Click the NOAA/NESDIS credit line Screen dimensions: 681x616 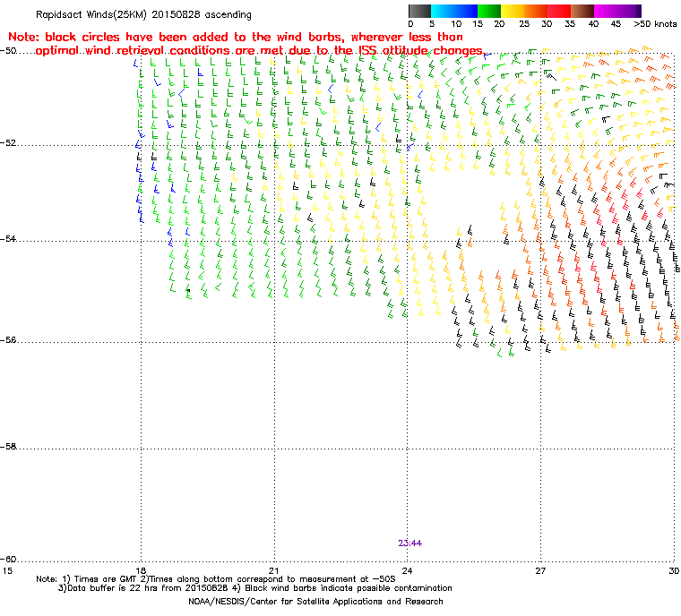coord(315,602)
